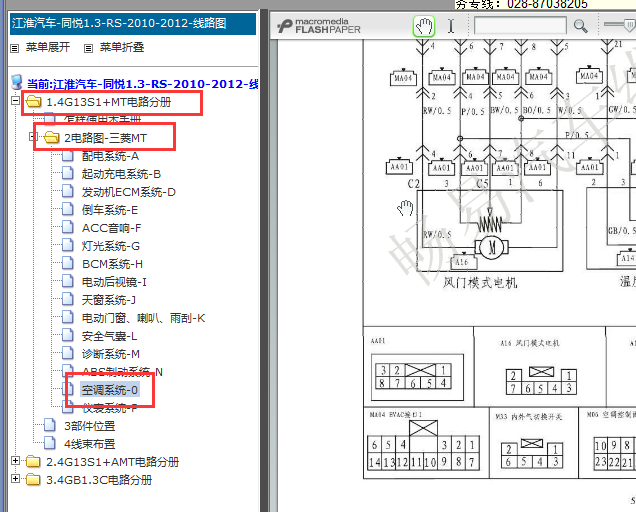Click the 菜单展开 list icon

click(x=15, y=48)
